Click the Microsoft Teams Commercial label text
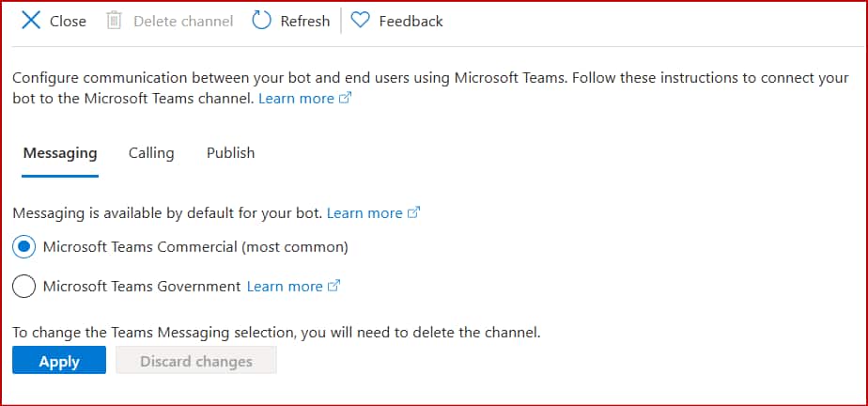 click(x=195, y=247)
